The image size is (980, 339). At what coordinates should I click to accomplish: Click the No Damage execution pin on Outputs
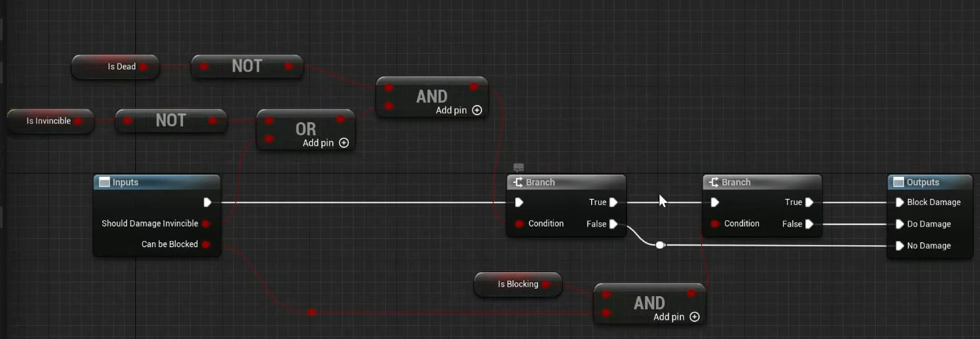pos(899,246)
